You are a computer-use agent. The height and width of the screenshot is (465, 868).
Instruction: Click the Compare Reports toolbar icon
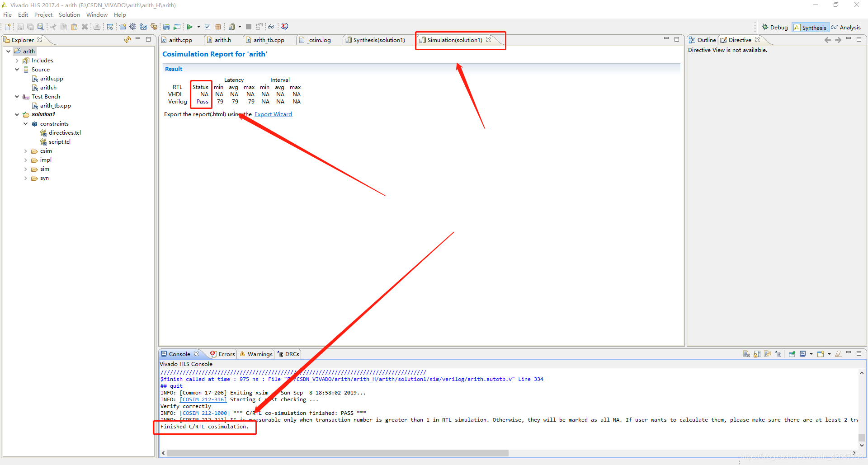coord(259,27)
